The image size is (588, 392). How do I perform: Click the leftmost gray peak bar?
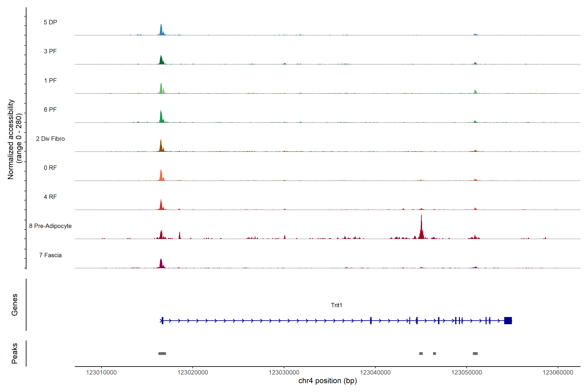click(162, 353)
